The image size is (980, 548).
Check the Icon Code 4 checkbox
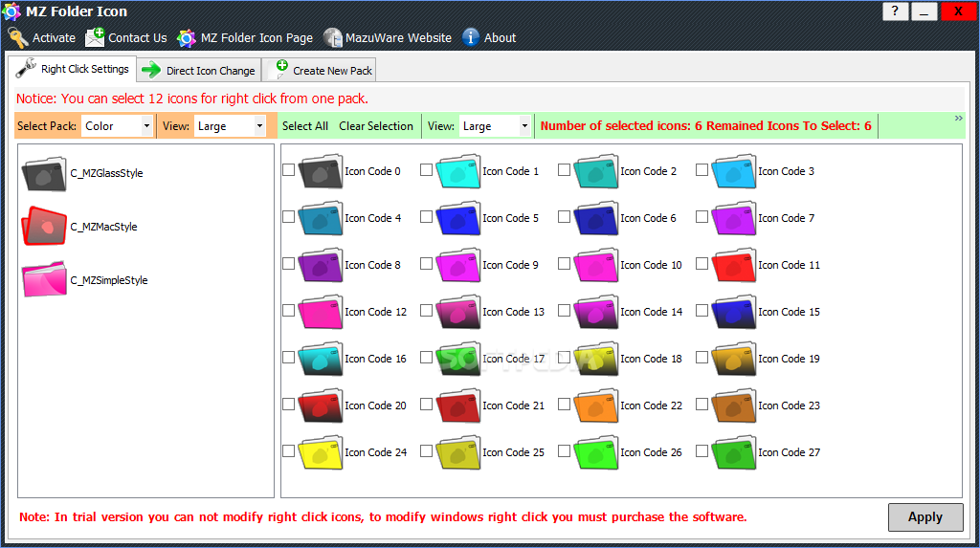(x=288, y=217)
